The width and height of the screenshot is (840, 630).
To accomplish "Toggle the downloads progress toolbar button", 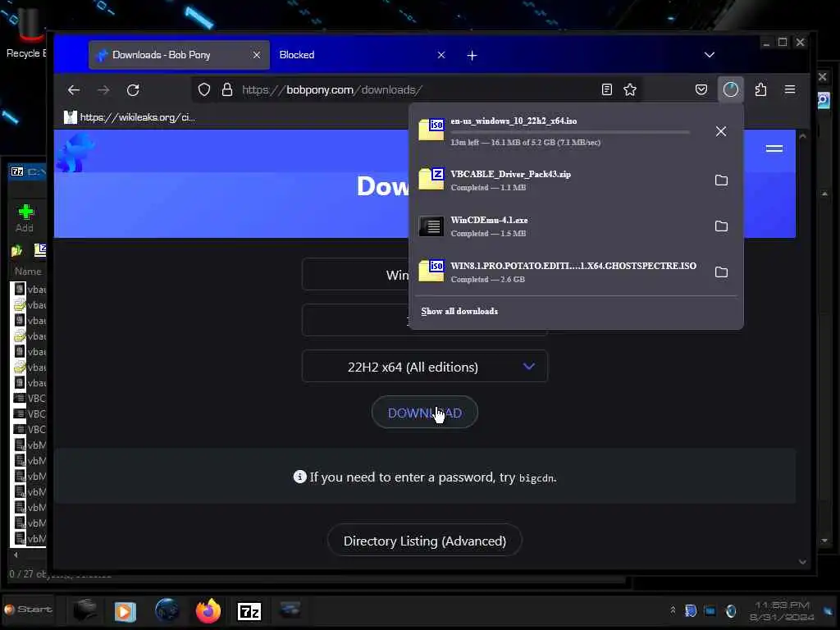I will 731,89.
